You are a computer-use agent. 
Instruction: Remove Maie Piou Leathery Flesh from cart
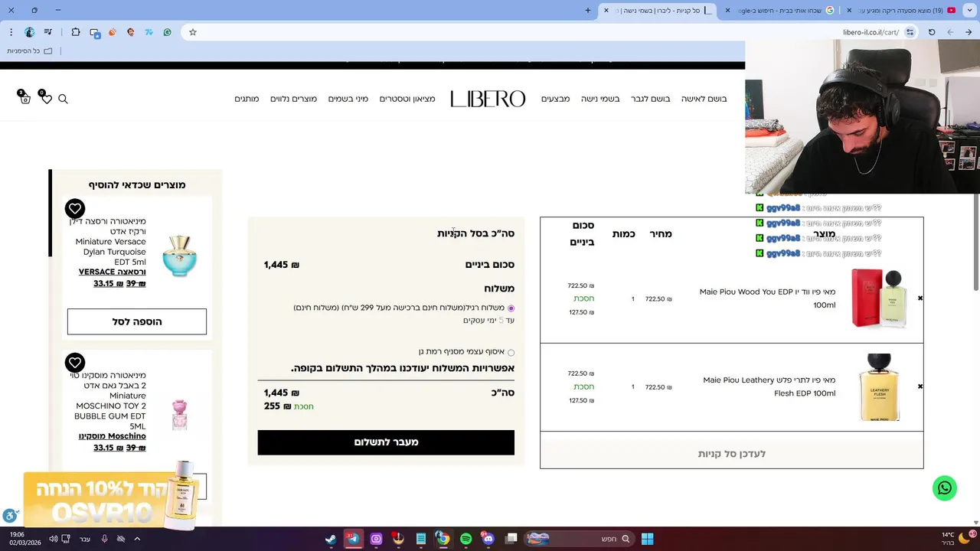(x=920, y=386)
